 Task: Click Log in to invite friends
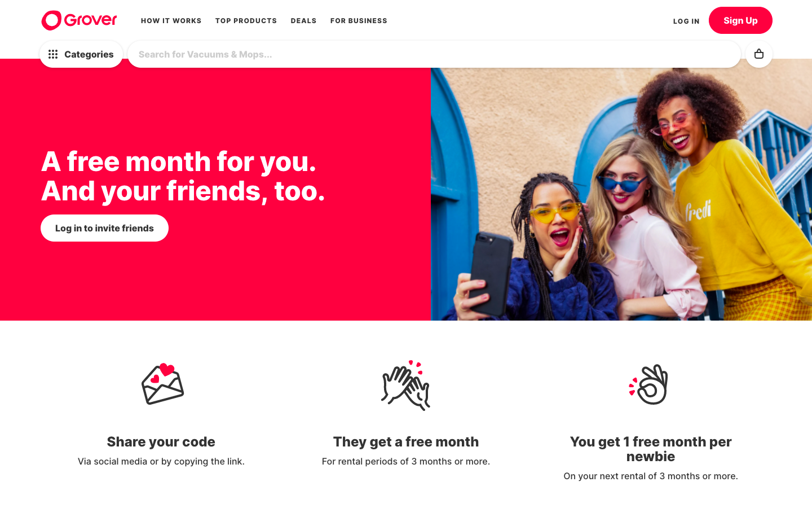(104, 228)
